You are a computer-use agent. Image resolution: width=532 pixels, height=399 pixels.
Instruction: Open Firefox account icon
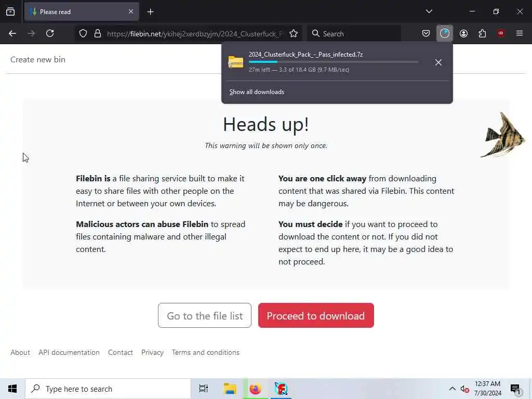463,33
